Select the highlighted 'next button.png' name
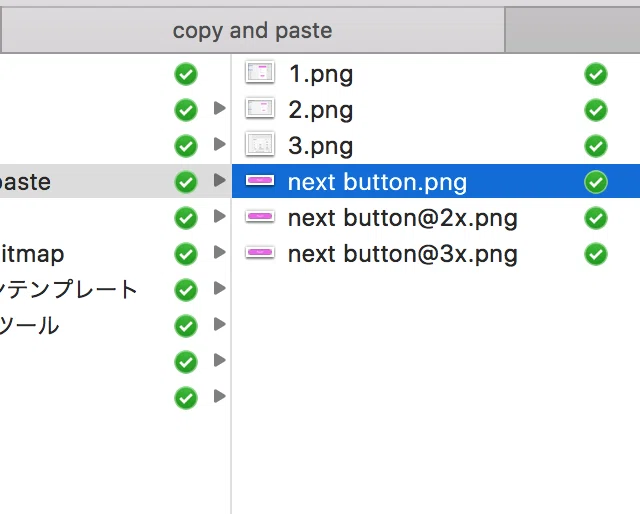 tap(377, 182)
